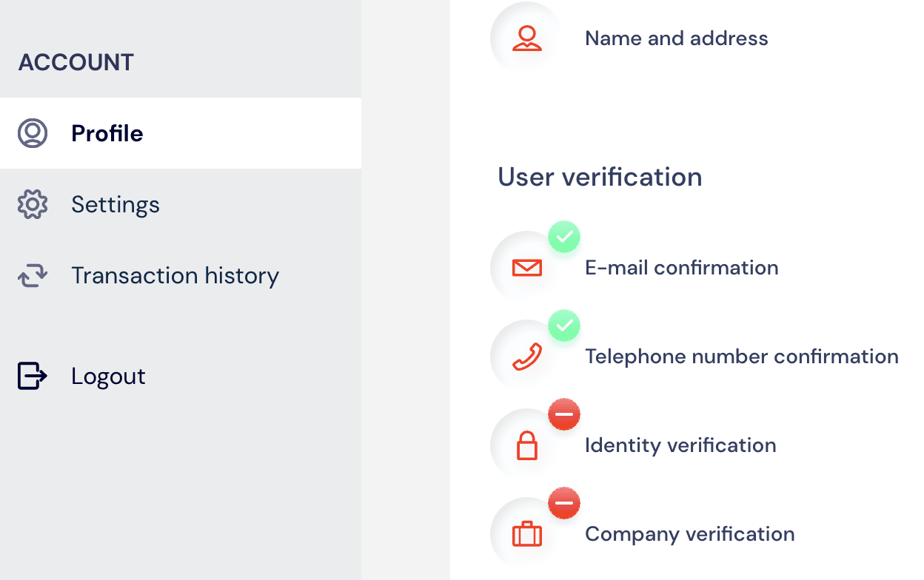
Task: Open the Profile menu entry
Action: [107, 133]
